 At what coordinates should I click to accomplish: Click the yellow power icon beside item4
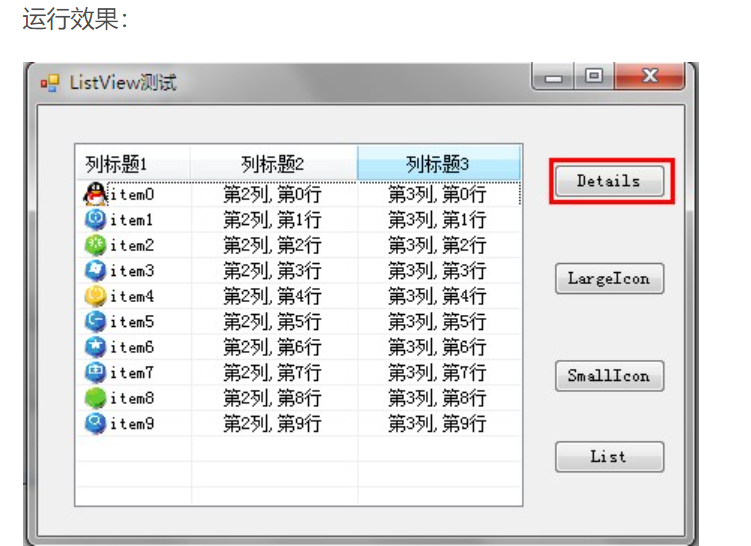95,296
